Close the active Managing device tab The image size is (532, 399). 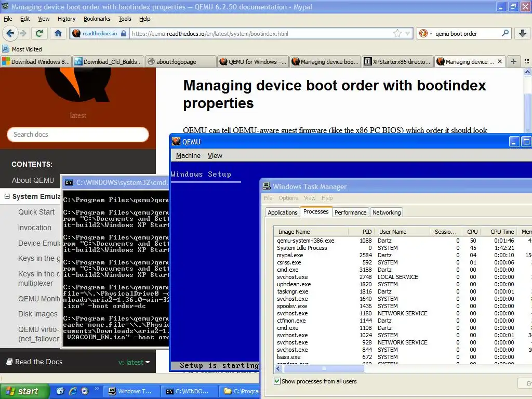499,61
